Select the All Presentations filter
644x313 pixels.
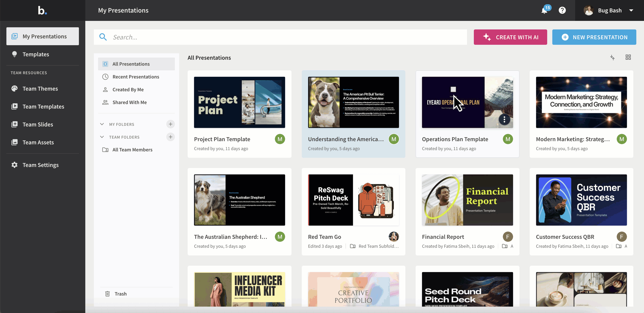pos(136,64)
